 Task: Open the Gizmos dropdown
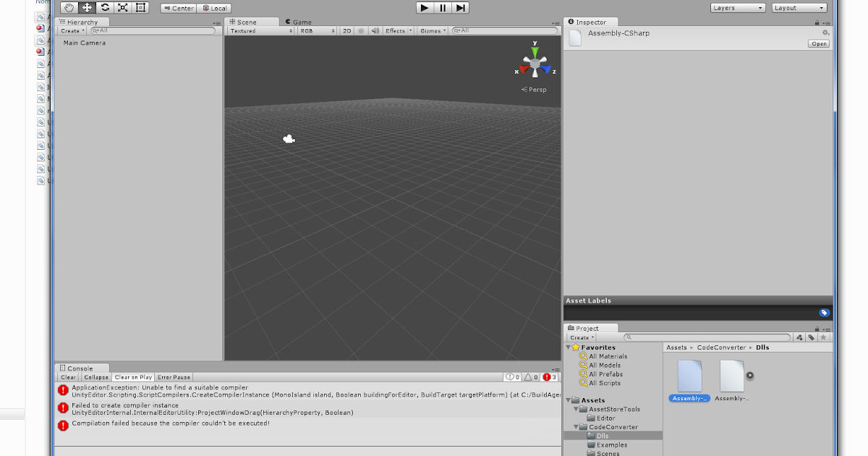(x=433, y=30)
